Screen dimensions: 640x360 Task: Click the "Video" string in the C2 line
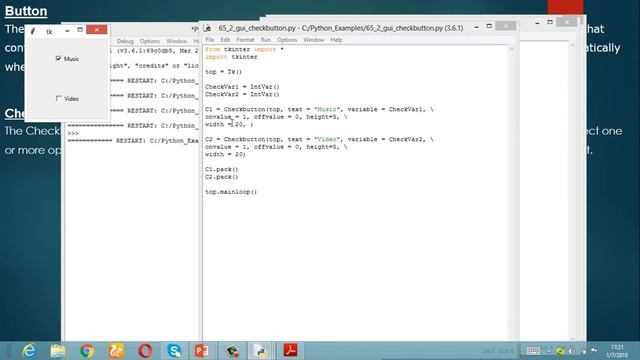pyautogui.click(x=327, y=139)
